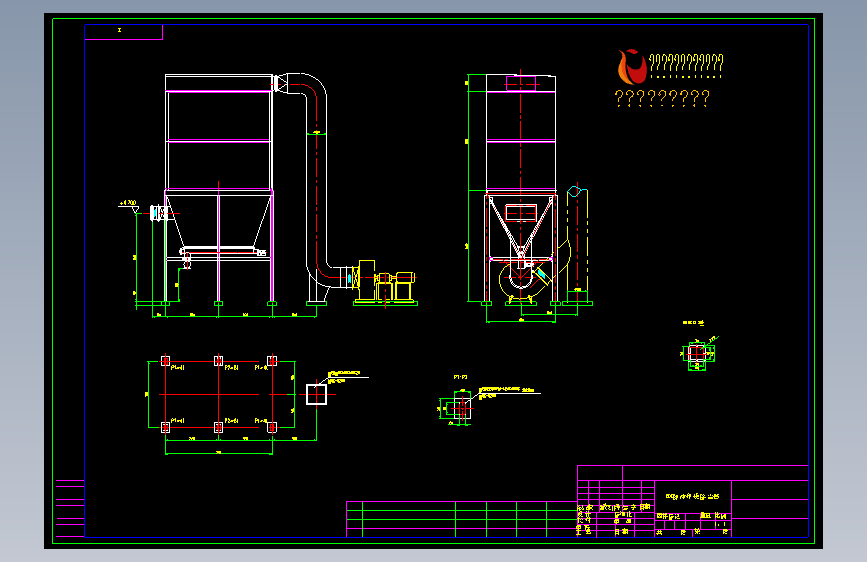Image resolution: width=867 pixels, height=562 pixels.
Task: Select the small footing detail near right edge
Action: click(x=698, y=352)
